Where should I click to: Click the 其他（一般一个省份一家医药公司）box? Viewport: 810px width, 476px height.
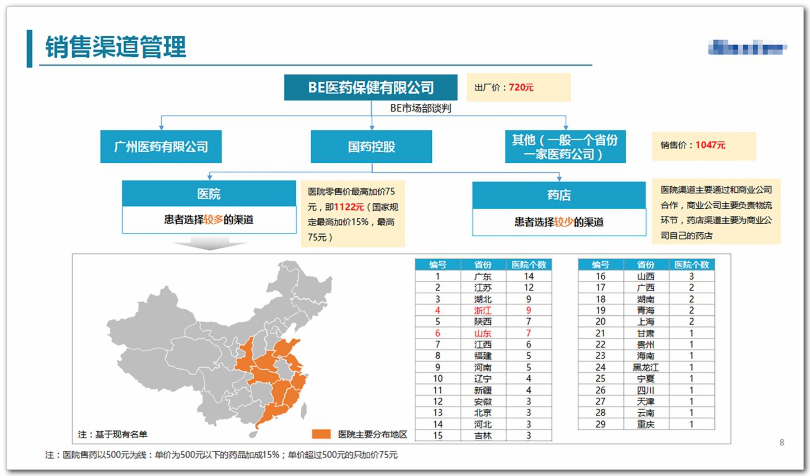[x=565, y=147]
